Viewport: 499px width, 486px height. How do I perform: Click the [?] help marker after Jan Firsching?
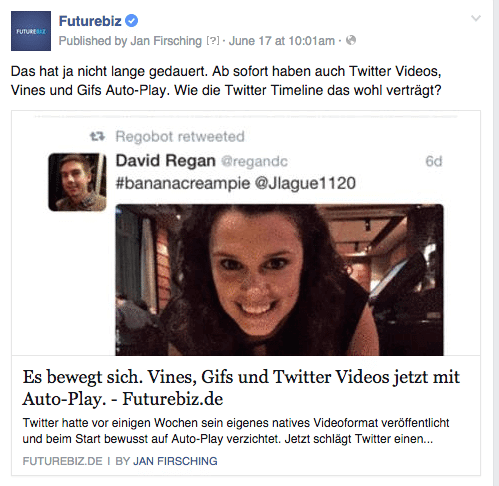coord(213,41)
